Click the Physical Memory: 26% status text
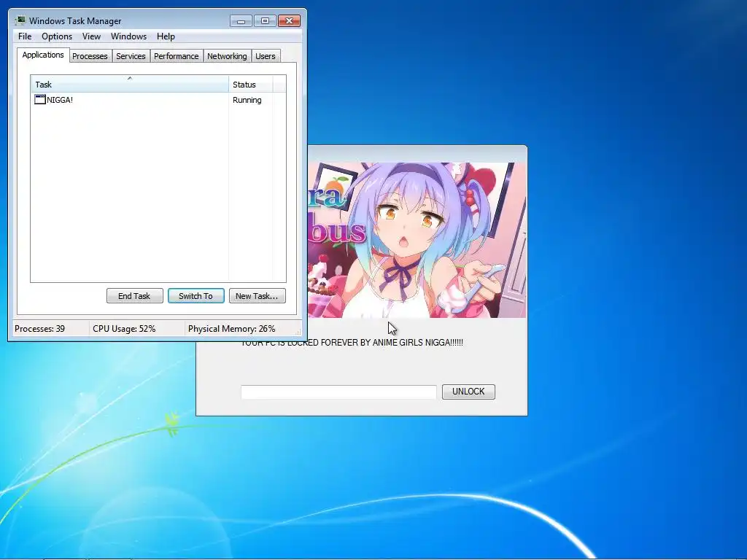Image resolution: width=747 pixels, height=560 pixels. (231, 329)
